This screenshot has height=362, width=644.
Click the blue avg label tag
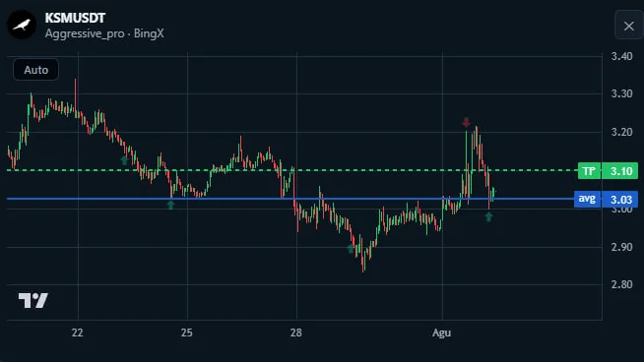click(587, 199)
